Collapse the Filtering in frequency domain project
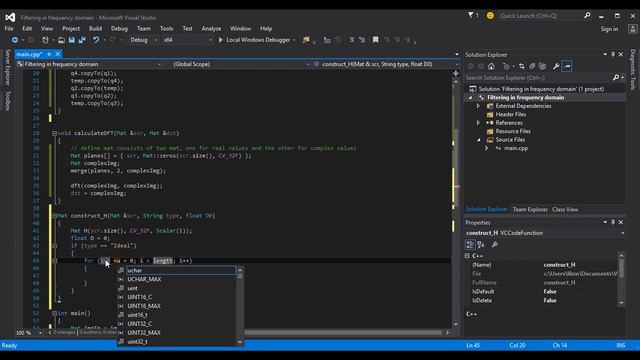Image resolution: width=640 pixels, height=360 pixels. (470, 98)
